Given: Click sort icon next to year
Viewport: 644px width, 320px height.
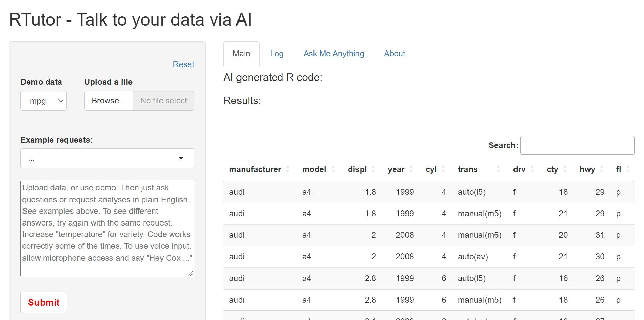Looking at the screenshot, I should (x=411, y=169).
